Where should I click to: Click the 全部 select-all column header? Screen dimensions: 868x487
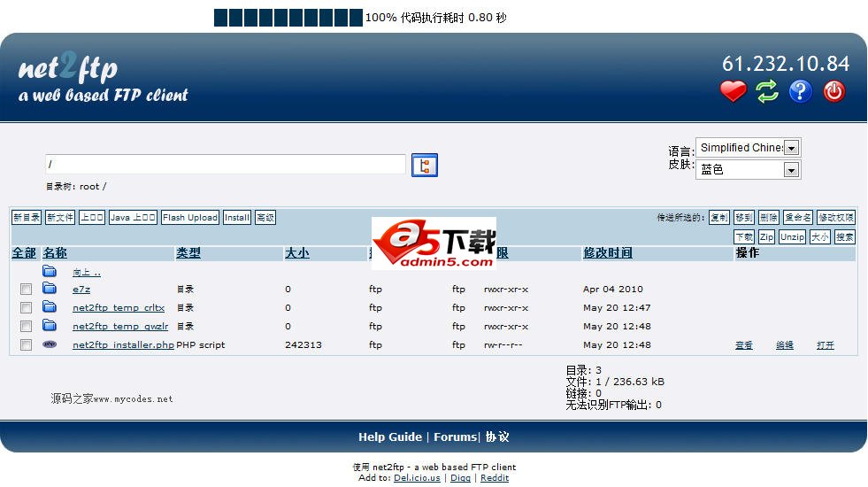tap(24, 253)
